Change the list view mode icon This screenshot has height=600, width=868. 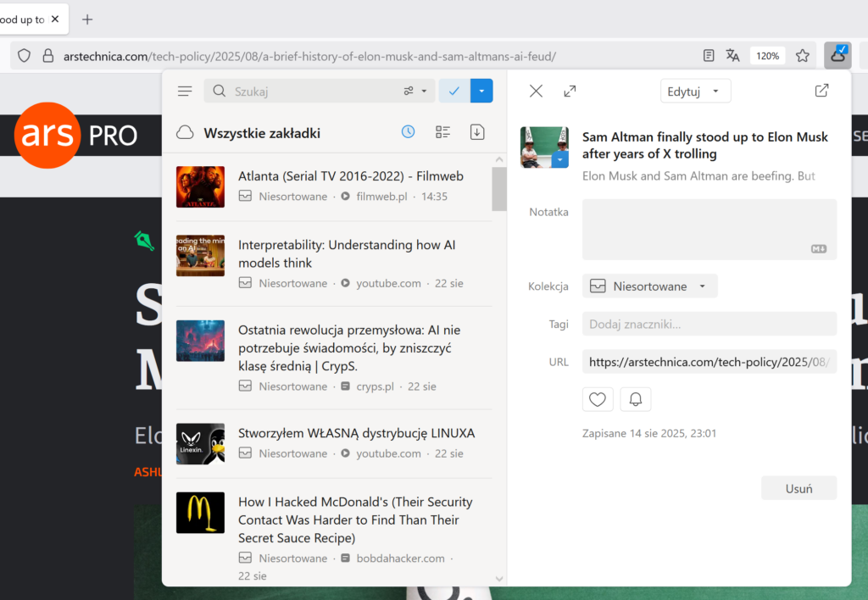pyautogui.click(x=442, y=131)
